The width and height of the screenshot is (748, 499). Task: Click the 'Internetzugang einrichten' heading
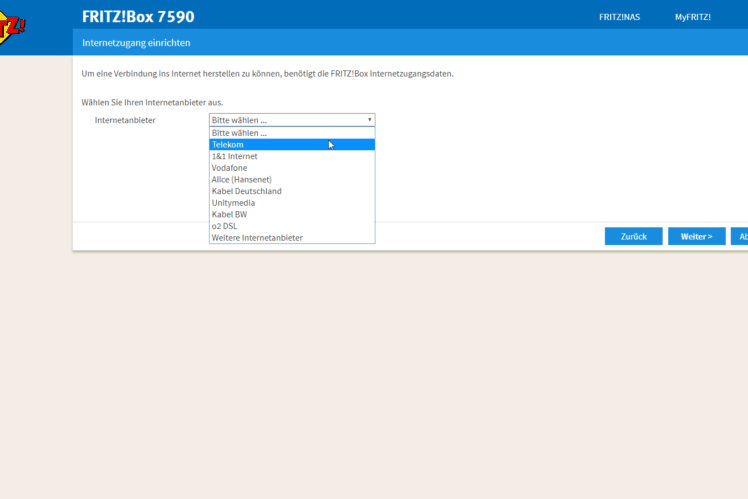pyautogui.click(x=136, y=43)
